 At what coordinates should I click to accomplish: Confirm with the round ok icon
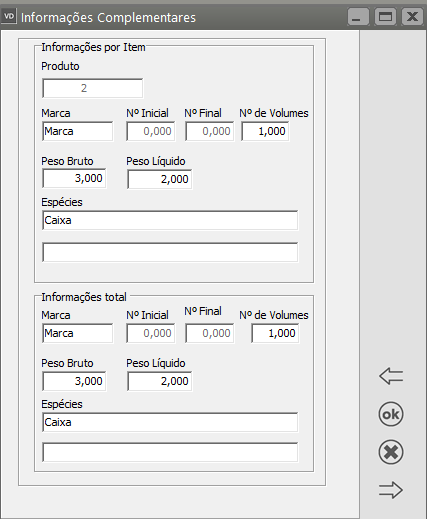tap(391, 414)
